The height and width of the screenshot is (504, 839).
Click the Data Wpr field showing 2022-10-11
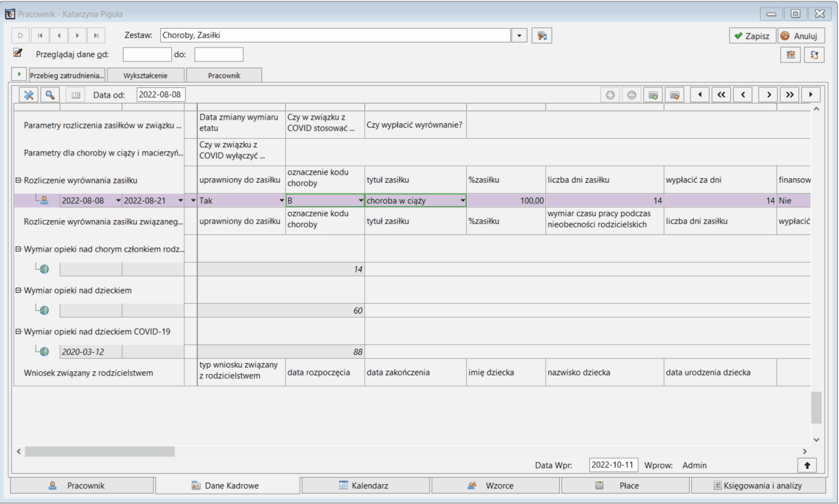(x=613, y=465)
